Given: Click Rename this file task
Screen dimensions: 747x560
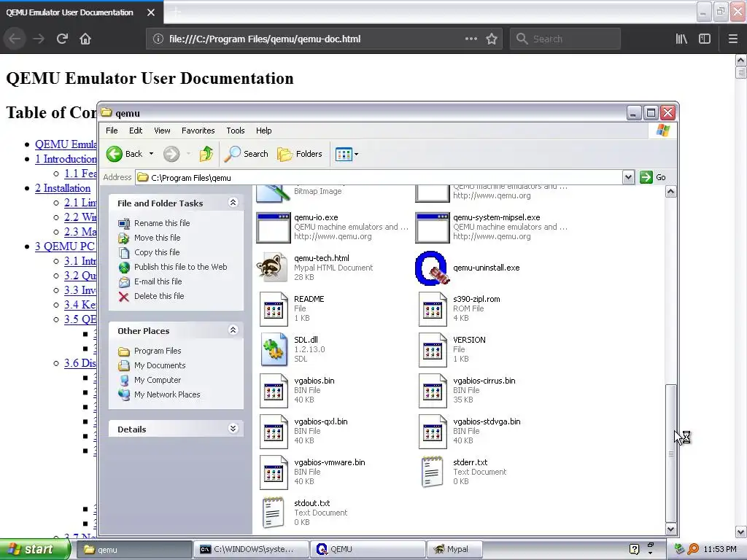Looking at the screenshot, I should (x=161, y=223).
